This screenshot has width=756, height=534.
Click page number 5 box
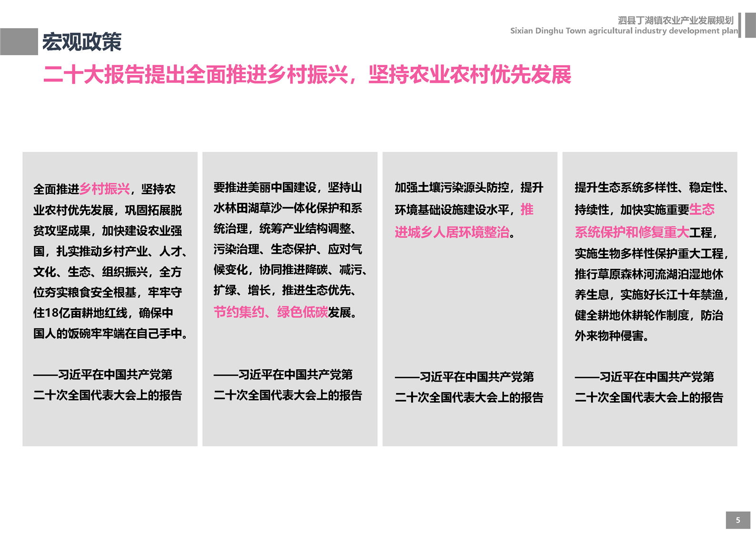(738, 520)
